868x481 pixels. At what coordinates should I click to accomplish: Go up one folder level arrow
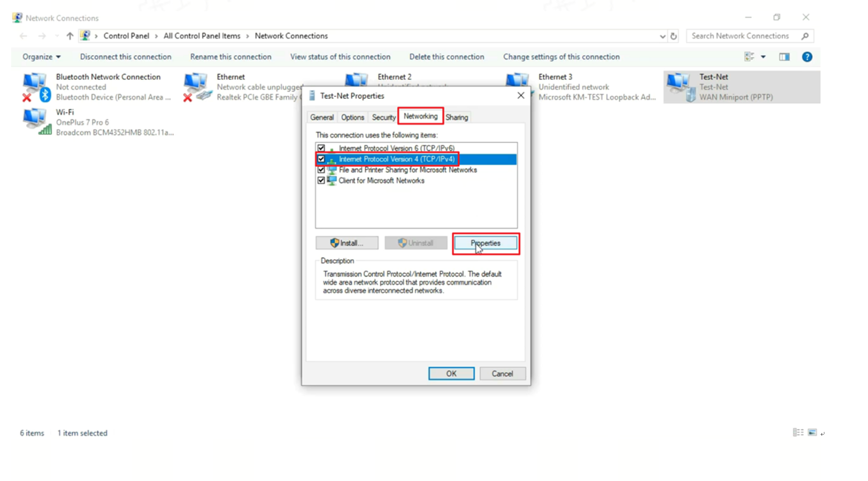point(70,36)
